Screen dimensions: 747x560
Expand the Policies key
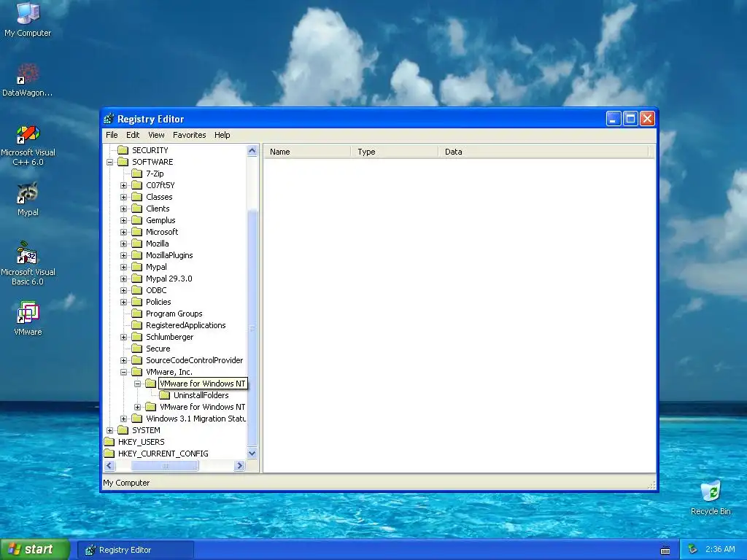click(x=124, y=302)
